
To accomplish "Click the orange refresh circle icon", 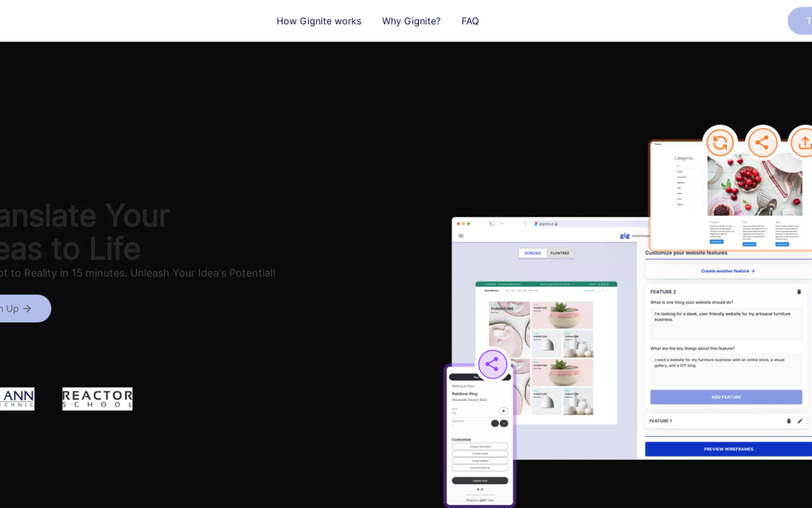I will [720, 143].
